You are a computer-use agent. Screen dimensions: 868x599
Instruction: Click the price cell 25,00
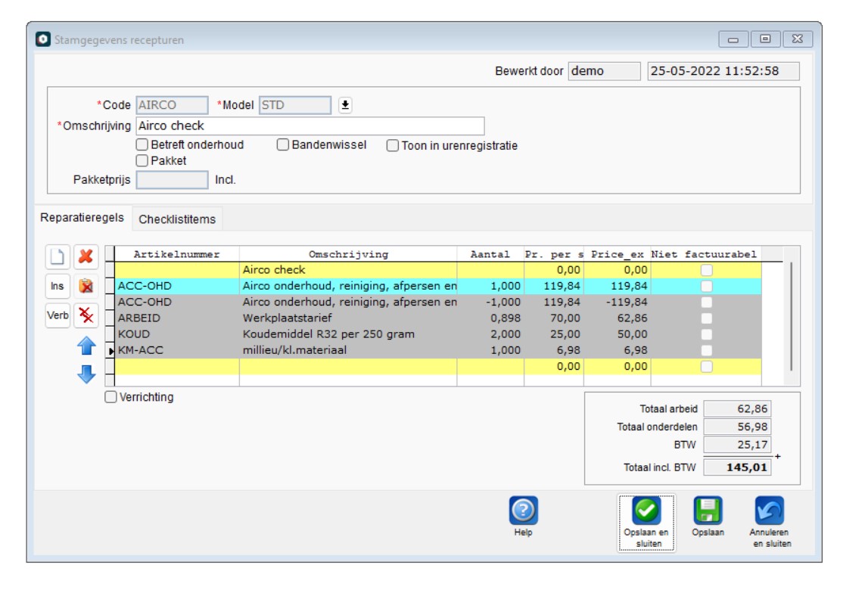554,334
